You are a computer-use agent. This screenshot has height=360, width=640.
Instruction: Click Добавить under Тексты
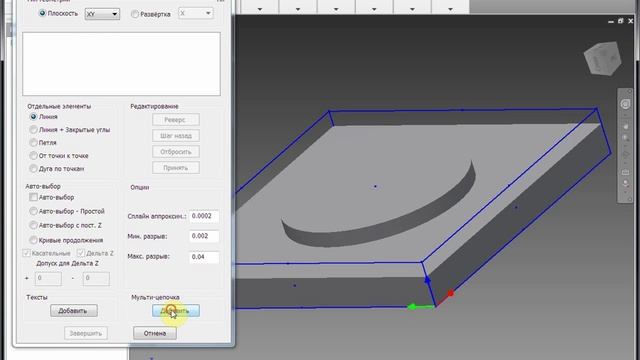coord(73,311)
